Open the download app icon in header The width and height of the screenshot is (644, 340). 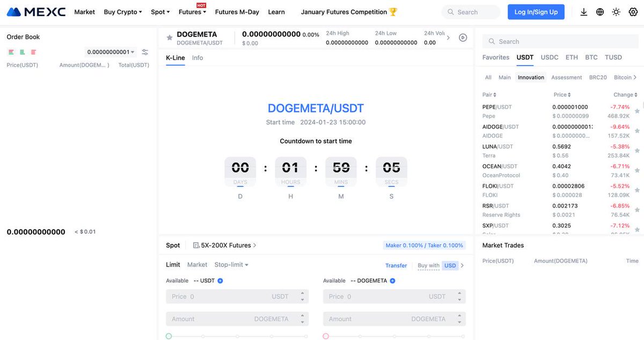(584, 12)
